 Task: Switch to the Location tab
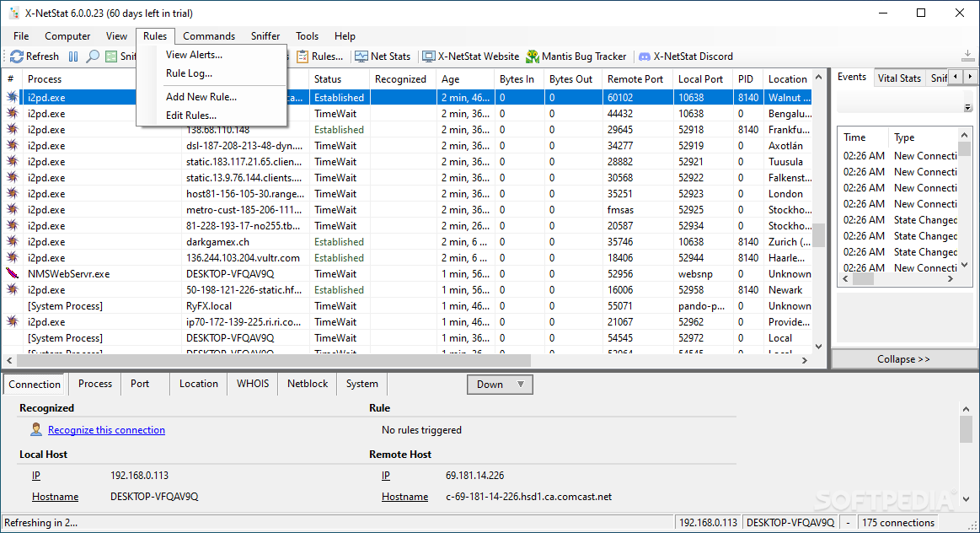[x=199, y=384]
